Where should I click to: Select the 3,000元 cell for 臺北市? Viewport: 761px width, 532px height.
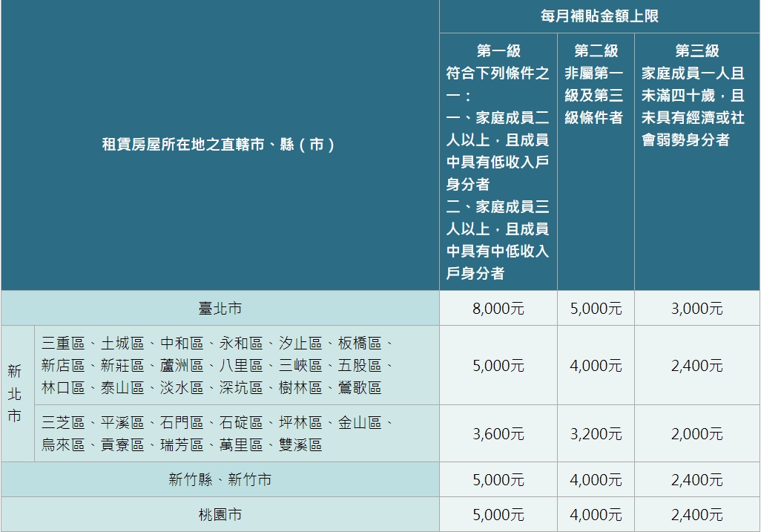coord(695,308)
